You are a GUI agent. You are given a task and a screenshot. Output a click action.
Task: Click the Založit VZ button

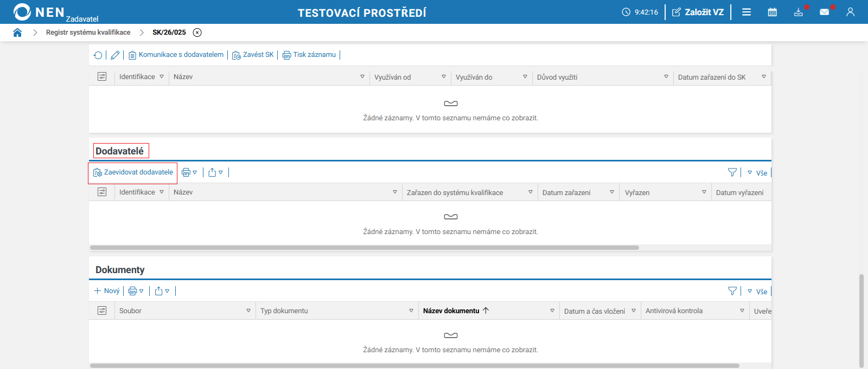pos(698,12)
